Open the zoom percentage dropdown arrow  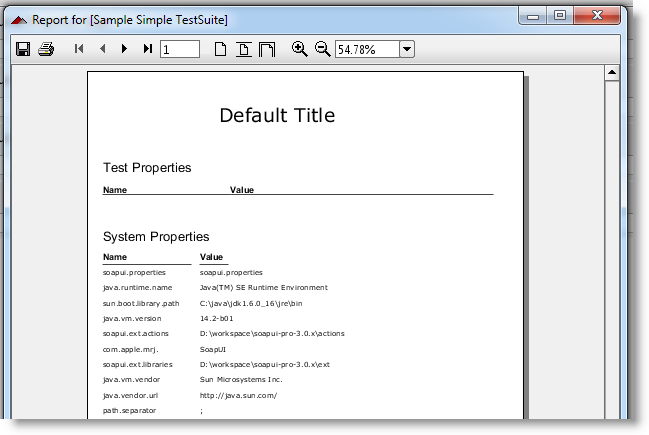[x=406, y=49]
